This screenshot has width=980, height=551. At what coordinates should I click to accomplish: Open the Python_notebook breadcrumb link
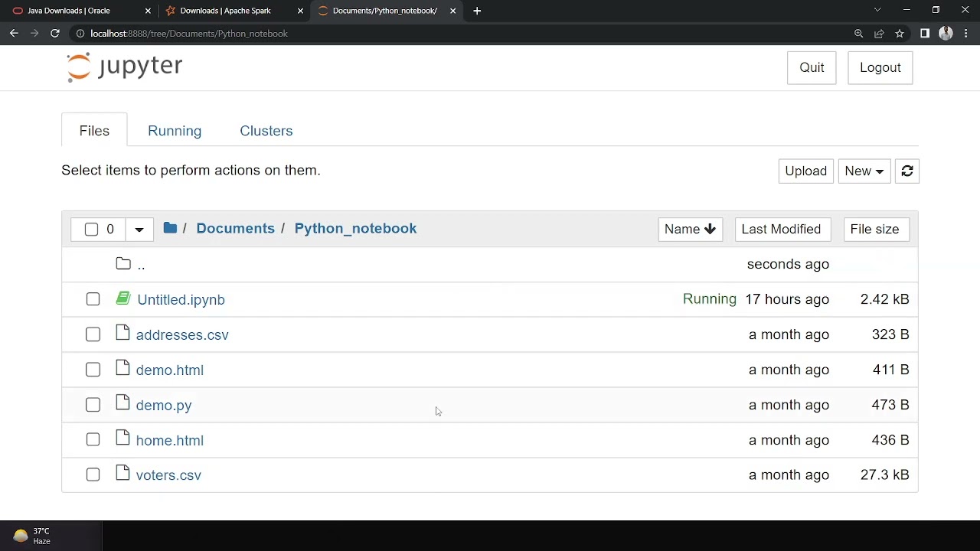[355, 229]
